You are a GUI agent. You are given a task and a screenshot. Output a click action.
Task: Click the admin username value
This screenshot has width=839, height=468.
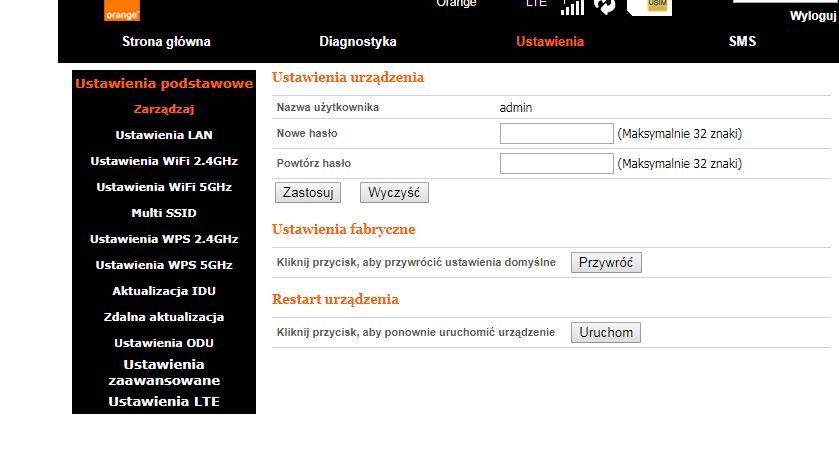(516, 108)
